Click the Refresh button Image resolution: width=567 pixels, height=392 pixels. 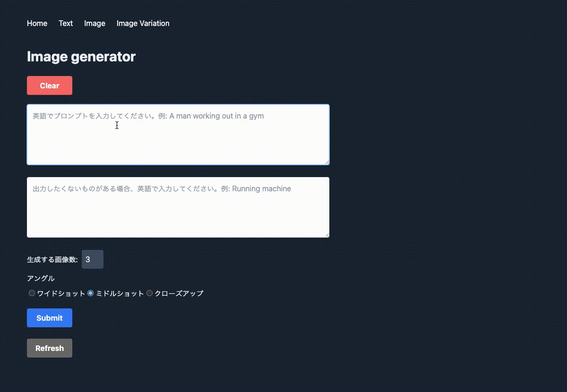(50, 348)
